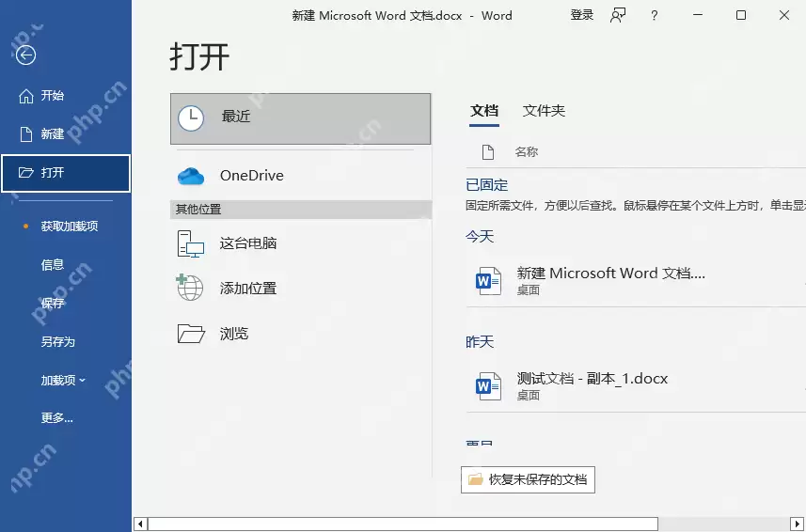Click the horizontal scrollbar right arrow

(x=798, y=524)
